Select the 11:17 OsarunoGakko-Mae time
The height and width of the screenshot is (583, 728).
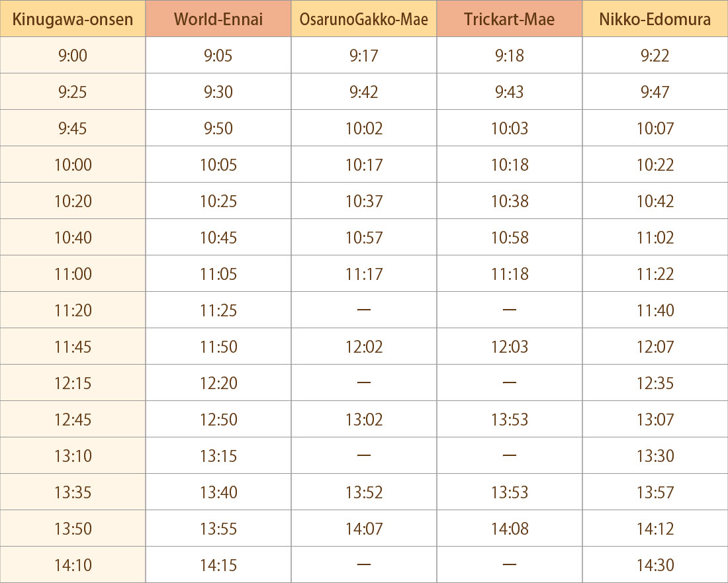click(363, 274)
